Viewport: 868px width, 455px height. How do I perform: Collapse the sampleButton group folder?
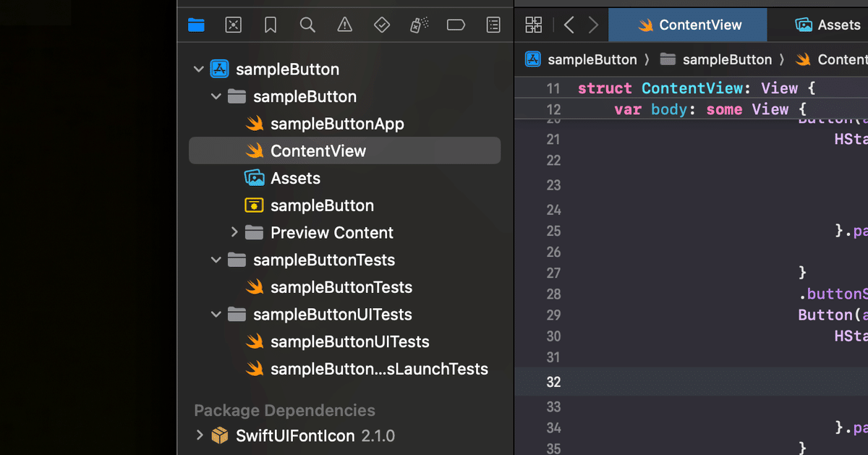[216, 97]
